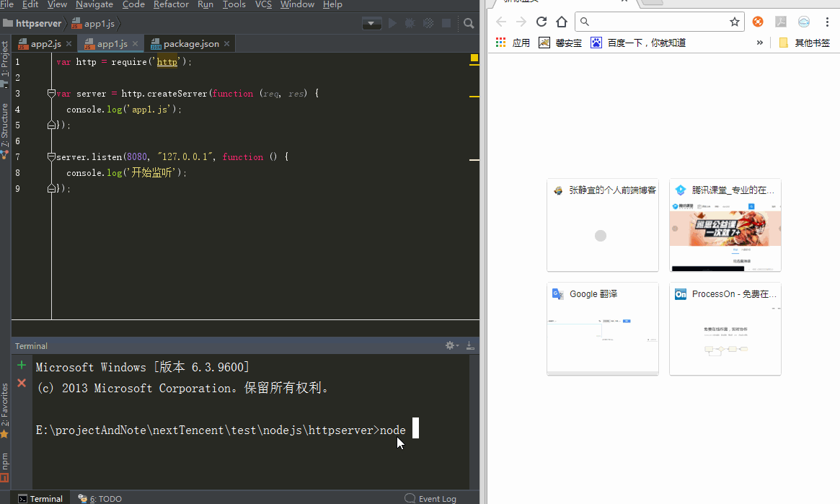The image size is (840, 504).
Task: Open the Terminal panel settings gear
Action: click(451, 346)
